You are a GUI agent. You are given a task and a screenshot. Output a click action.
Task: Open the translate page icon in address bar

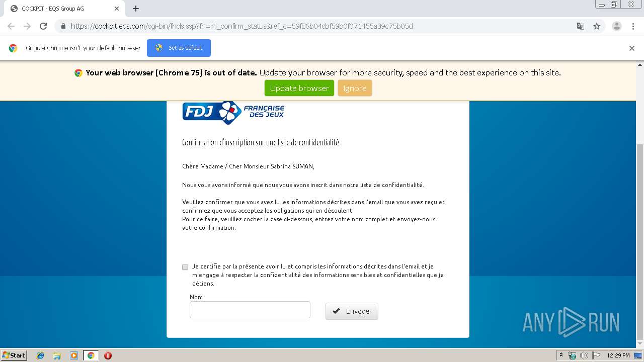[580, 26]
